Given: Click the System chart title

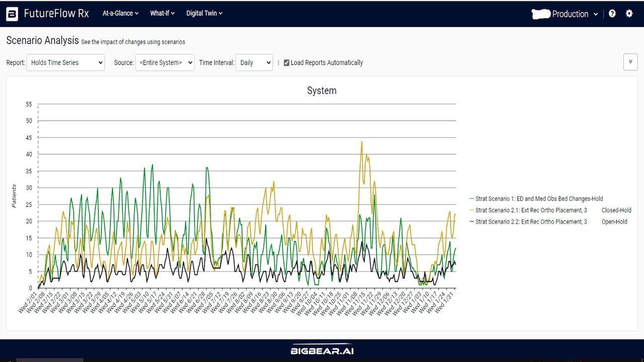Looking at the screenshot, I should [x=322, y=90].
